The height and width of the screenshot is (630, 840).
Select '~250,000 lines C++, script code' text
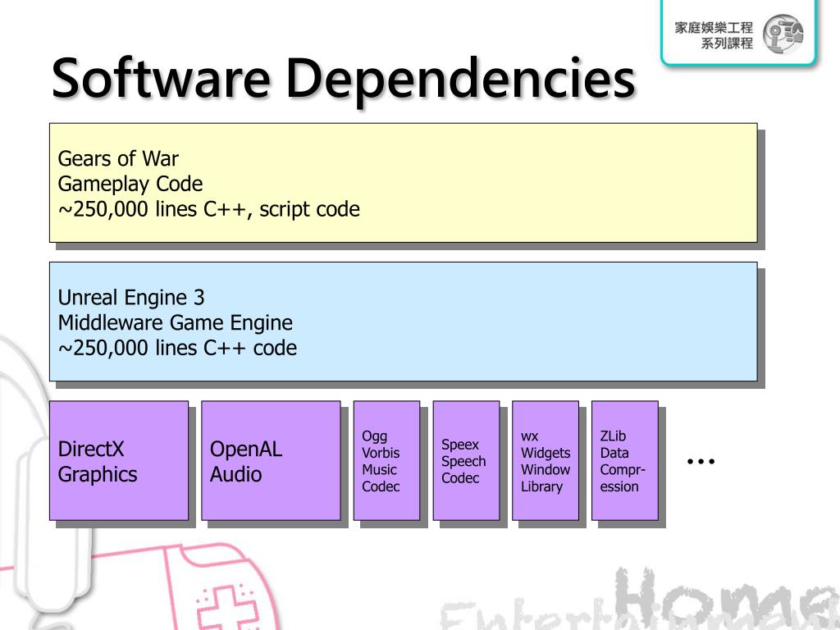pos(209,209)
